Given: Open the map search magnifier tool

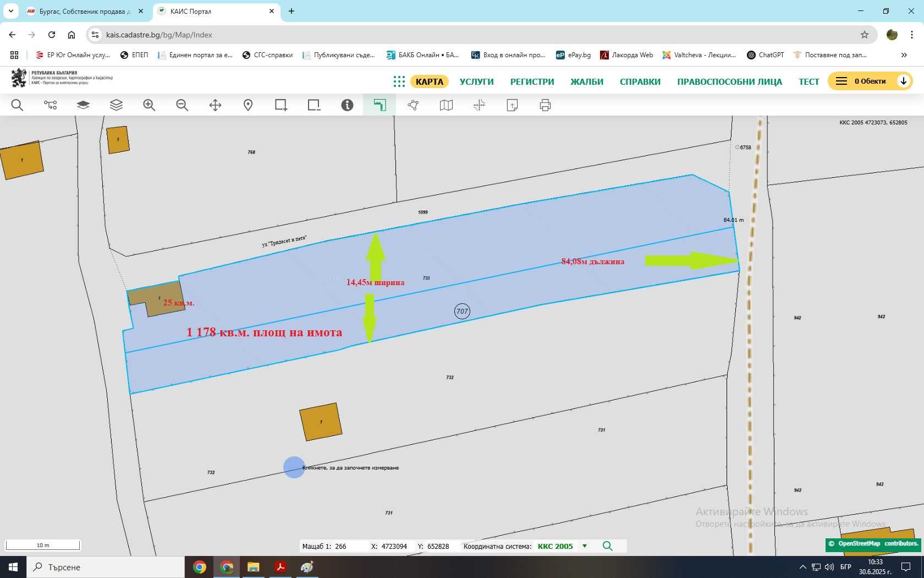Looking at the screenshot, I should tap(17, 105).
